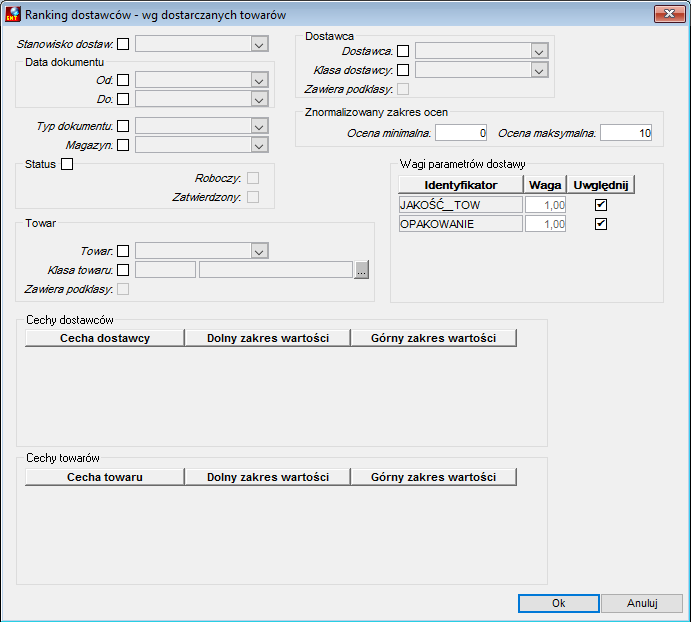This screenshot has height=622, width=691.
Task: Click the Waga value for JAKOŚĆ_TOW
Action: 545,205
